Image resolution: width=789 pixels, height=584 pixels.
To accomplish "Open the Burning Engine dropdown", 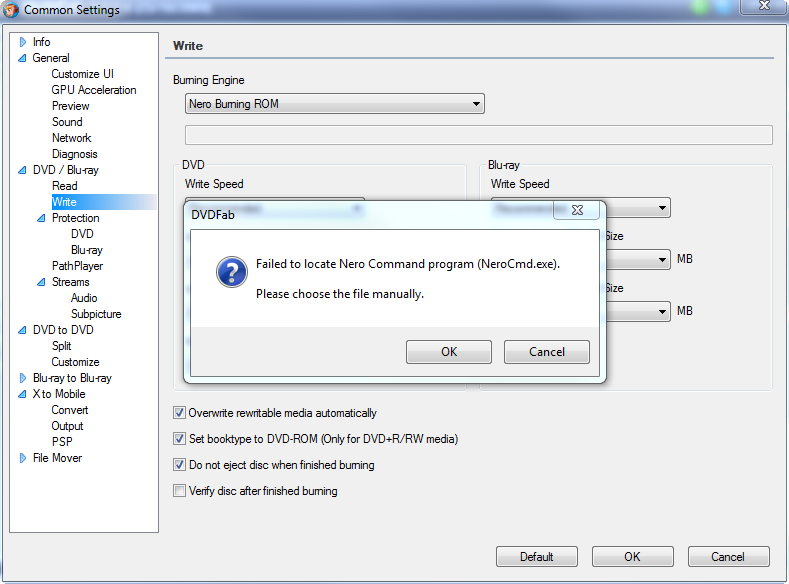I will [335, 104].
